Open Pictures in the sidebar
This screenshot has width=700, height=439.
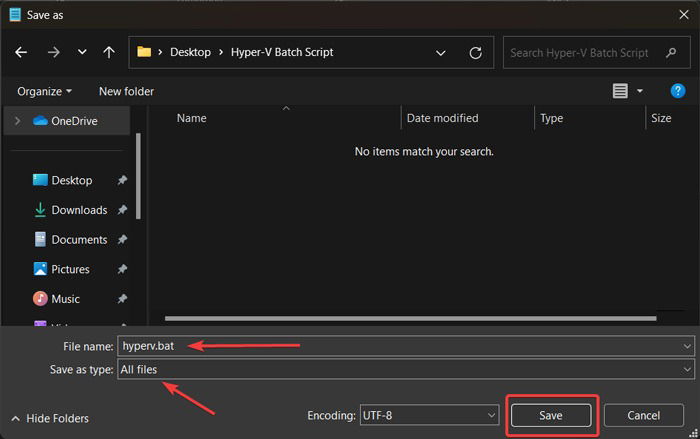click(x=70, y=269)
